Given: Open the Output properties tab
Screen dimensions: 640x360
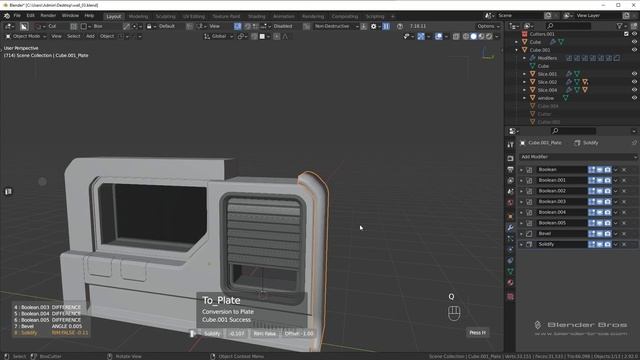Looking at the screenshot, I should [x=510, y=169].
